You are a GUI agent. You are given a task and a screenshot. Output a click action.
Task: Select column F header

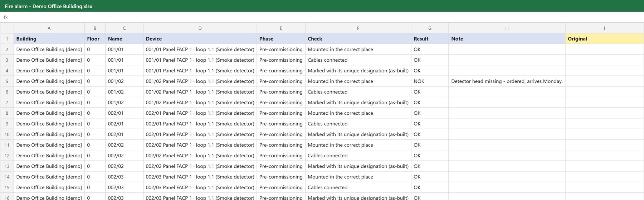click(358, 28)
